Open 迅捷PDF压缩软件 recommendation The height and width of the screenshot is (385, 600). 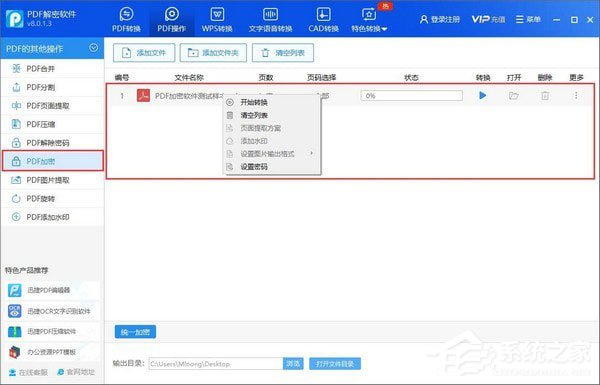coord(51,331)
